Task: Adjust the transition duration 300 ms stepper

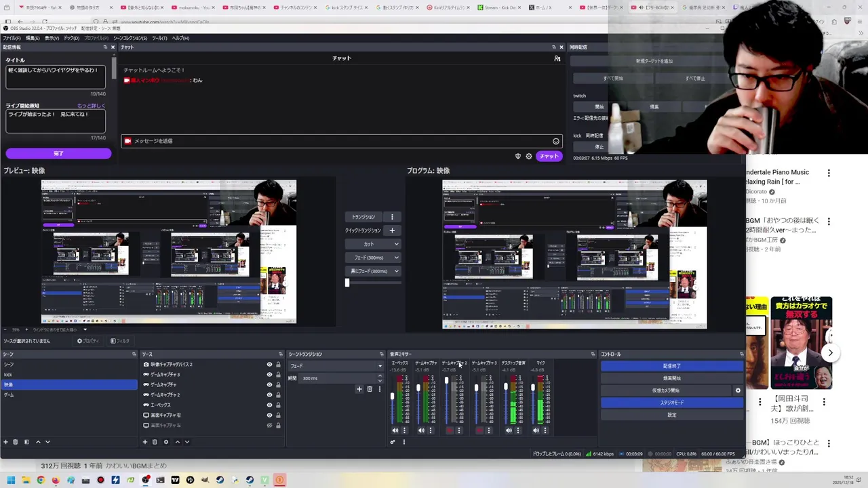Action: coord(379,378)
